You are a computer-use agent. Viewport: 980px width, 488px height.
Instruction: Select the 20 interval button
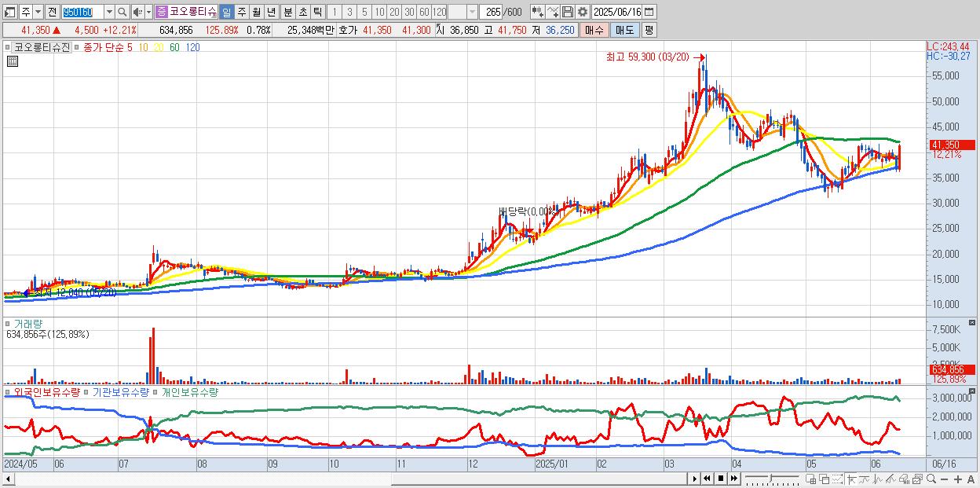click(395, 12)
